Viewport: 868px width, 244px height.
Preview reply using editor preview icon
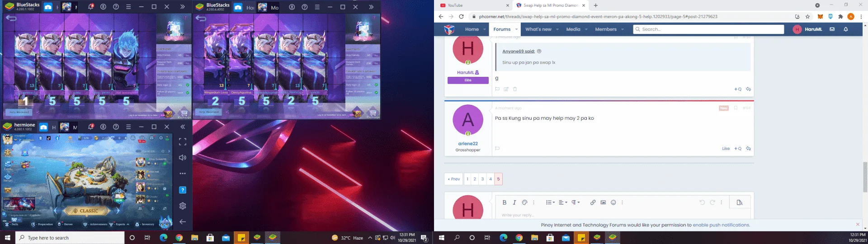pyautogui.click(x=740, y=202)
